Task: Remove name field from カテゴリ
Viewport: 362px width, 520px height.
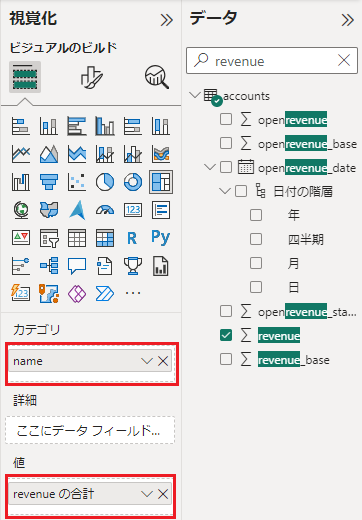Action: 163,361
